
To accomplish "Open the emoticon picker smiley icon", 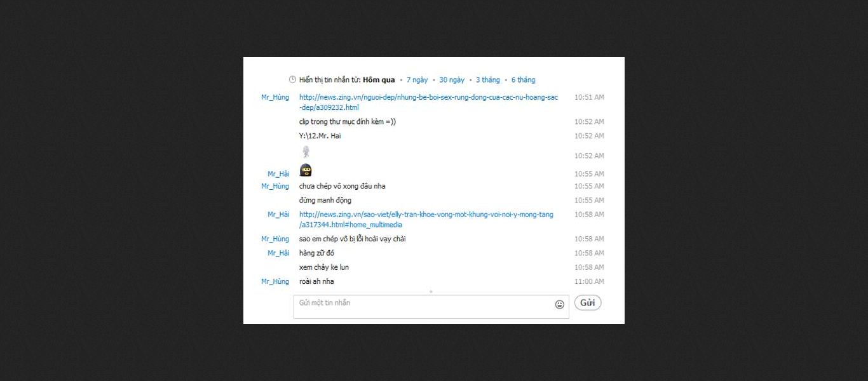I will [x=559, y=304].
